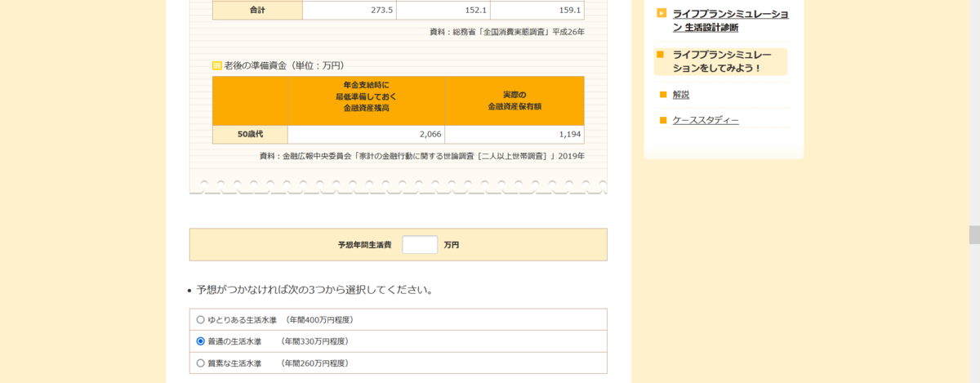The width and height of the screenshot is (980, 383).
Task: Click the 2,066 table cell
Action: (x=366, y=134)
